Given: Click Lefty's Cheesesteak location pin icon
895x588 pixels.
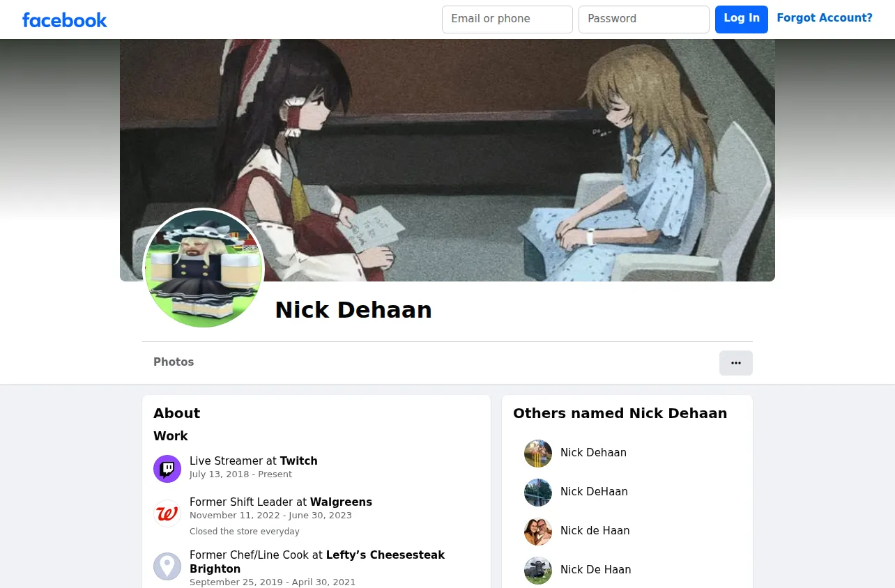Looking at the screenshot, I should pos(167,566).
